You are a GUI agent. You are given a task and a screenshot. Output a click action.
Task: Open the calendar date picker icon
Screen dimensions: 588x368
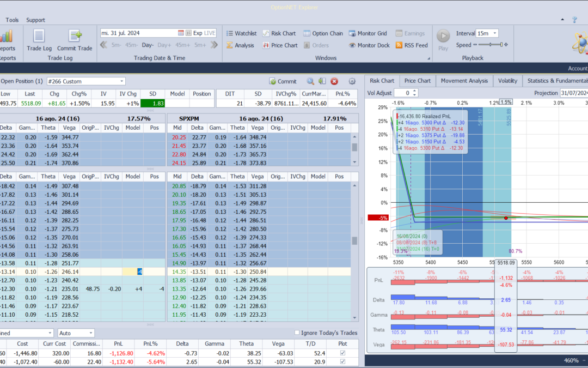coord(181,33)
